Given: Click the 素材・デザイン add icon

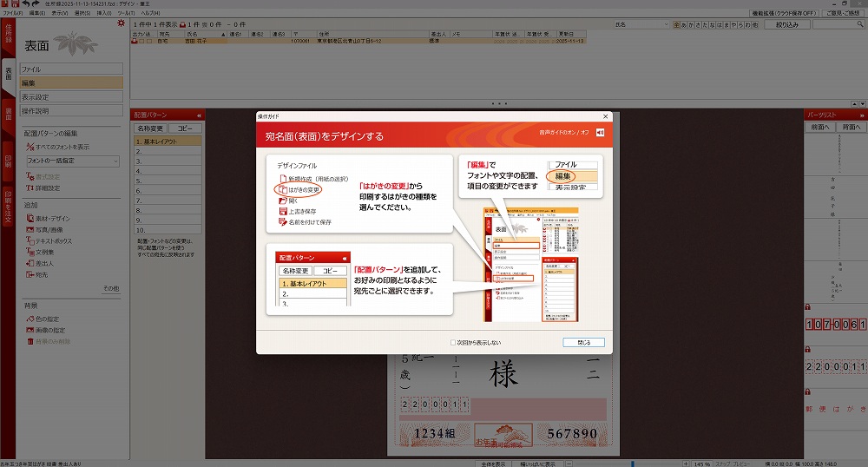Looking at the screenshot, I should [29, 218].
